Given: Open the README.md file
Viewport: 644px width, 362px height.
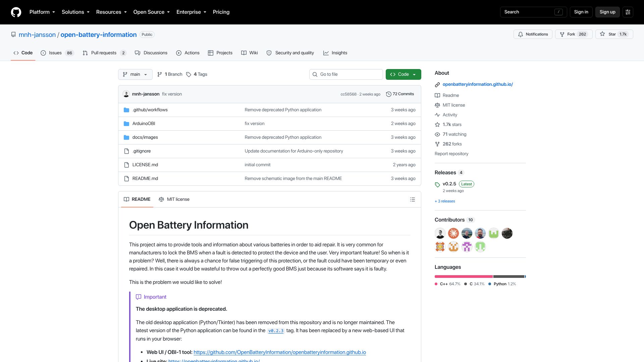Looking at the screenshot, I should [x=145, y=179].
